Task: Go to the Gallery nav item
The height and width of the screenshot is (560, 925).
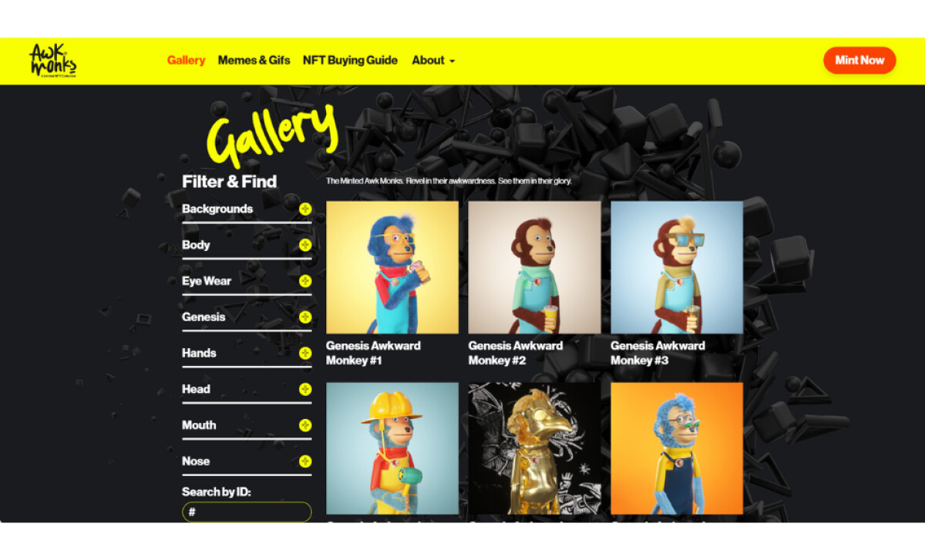Action: [186, 60]
